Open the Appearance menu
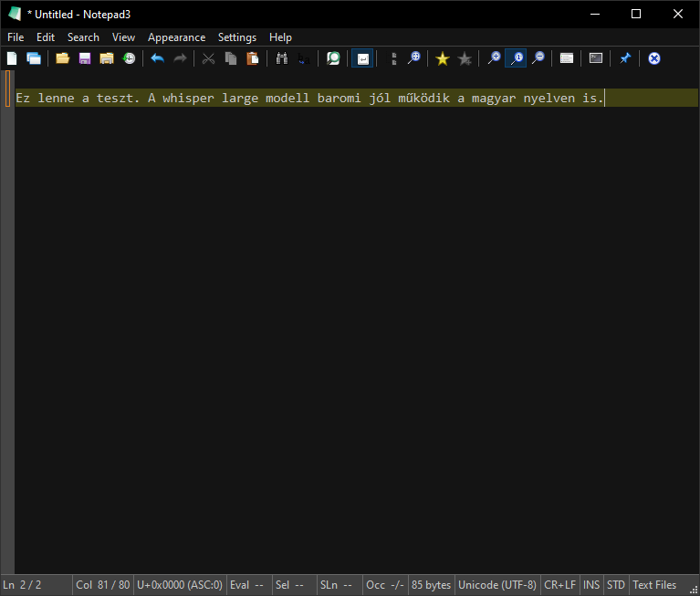The image size is (700, 596). tap(177, 37)
